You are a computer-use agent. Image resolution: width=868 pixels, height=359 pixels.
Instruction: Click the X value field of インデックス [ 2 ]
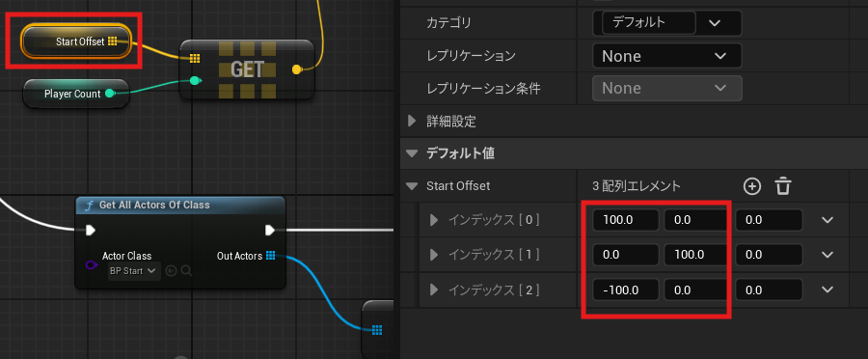(626, 290)
